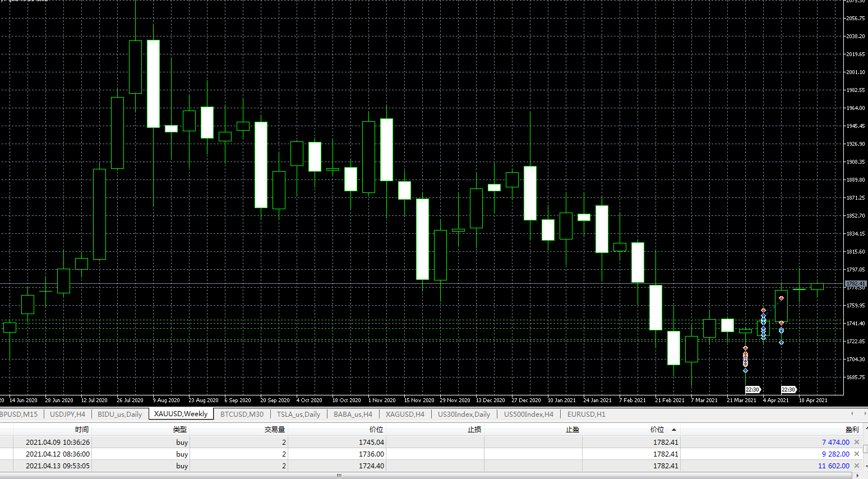Click the 1871.25 price axis label

click(x=855, y=198)
